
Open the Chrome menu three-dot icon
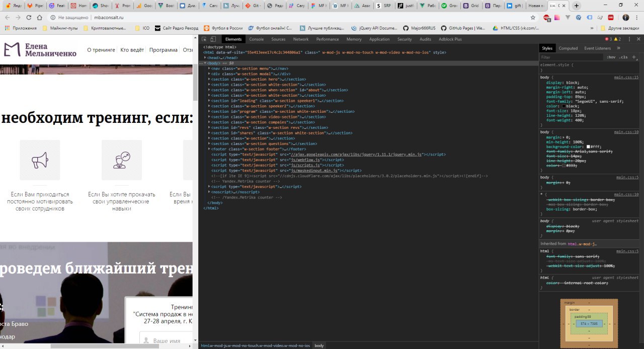[x=636, y=17]
